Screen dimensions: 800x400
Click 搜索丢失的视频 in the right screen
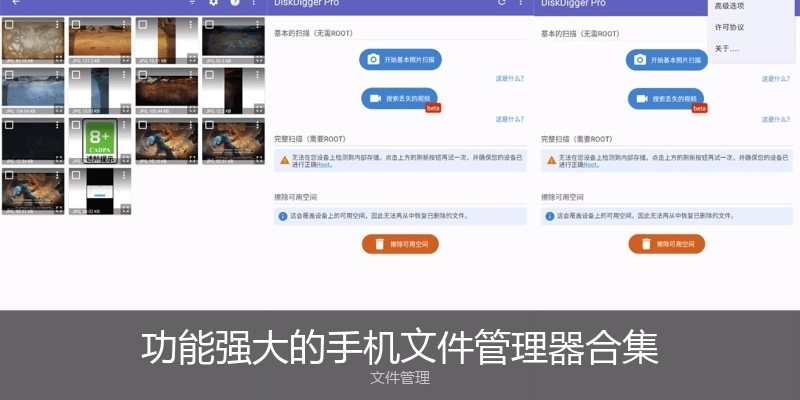point(666,98)
